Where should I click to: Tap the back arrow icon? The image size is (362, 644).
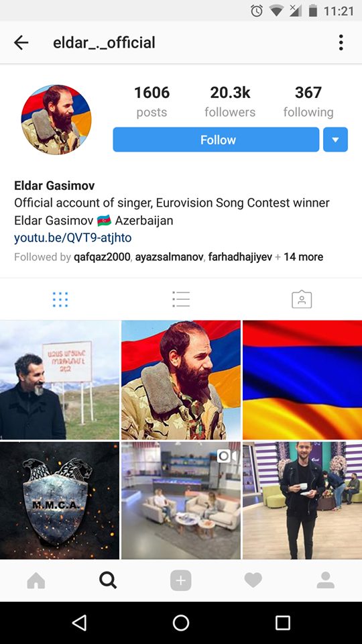coord(21,43)
